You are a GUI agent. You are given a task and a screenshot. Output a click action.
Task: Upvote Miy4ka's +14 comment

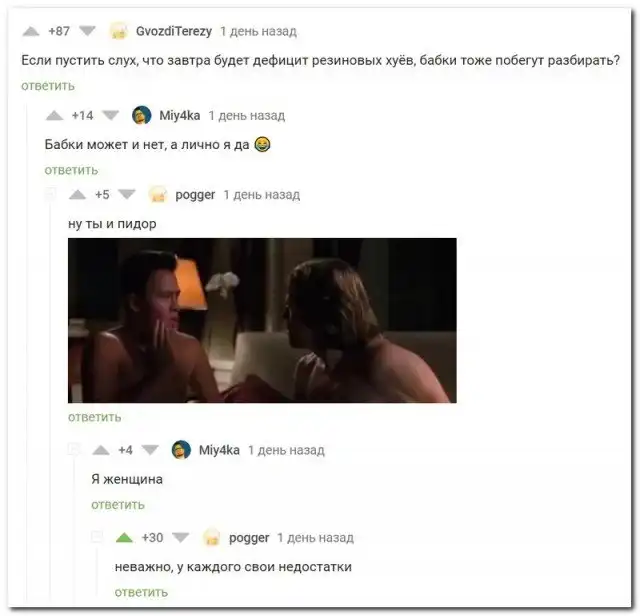point(54,116)
